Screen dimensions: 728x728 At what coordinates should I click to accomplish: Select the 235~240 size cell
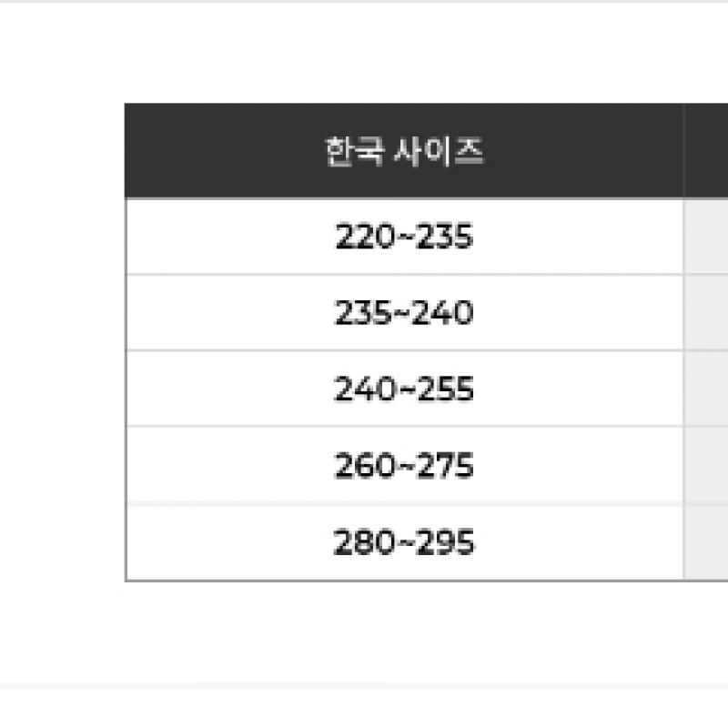[x=404, y=313]
